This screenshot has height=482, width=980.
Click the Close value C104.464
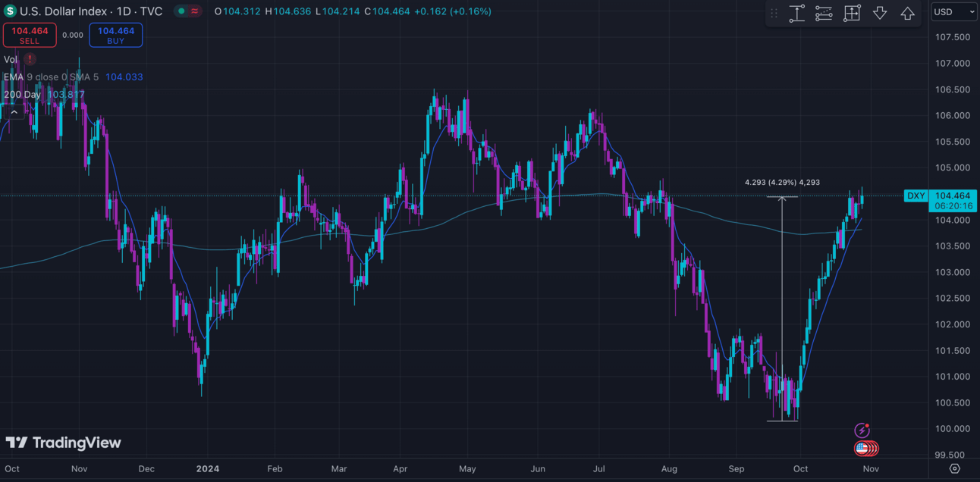[x=388, y=11]
